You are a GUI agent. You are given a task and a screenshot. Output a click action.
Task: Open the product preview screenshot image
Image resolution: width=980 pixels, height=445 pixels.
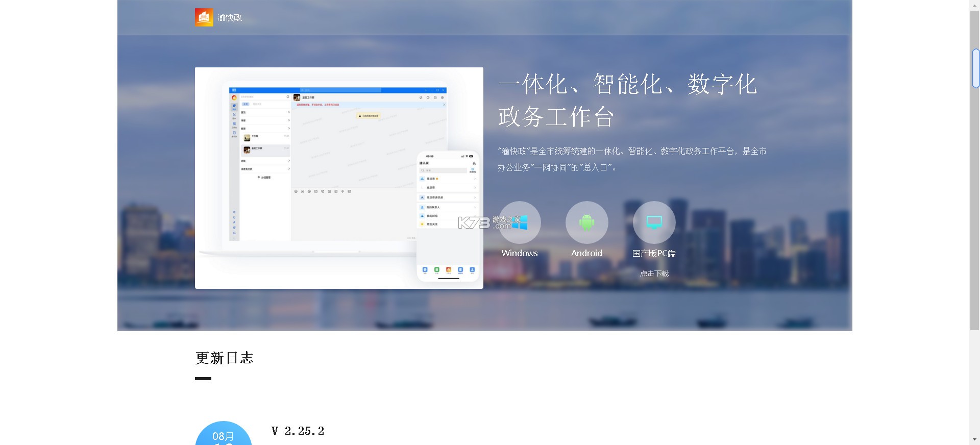(339, 178)
